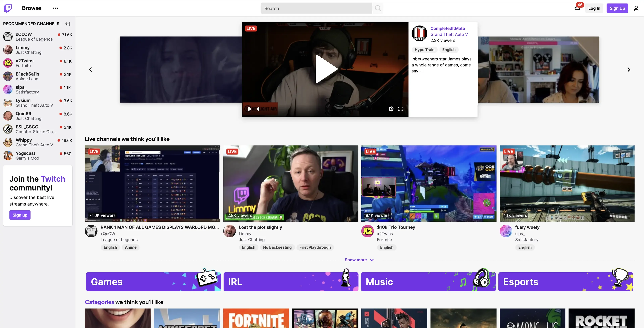The width and height of the screenshot is (644, 328).
Task: Open the notifications inbox with 46 badge
Action: coord(577,8)
